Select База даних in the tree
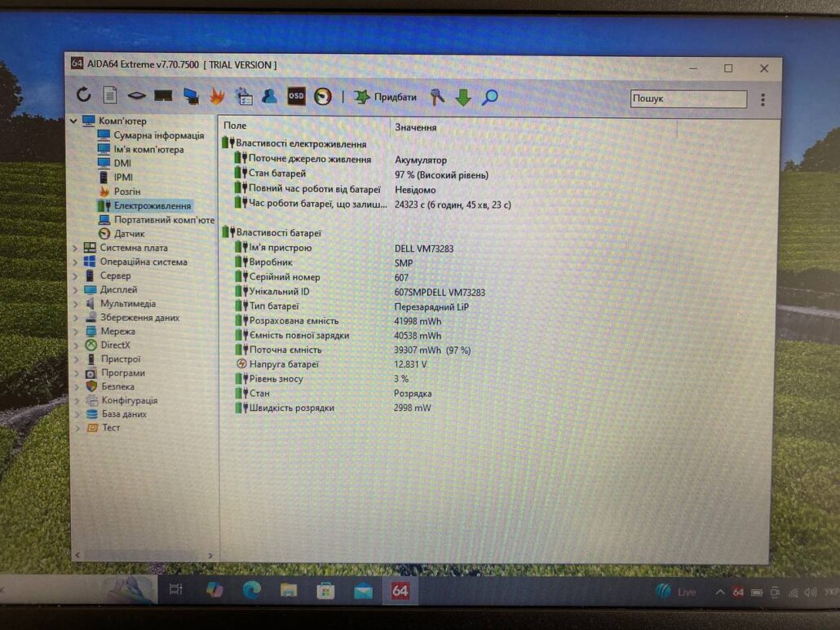 point(124,414)
